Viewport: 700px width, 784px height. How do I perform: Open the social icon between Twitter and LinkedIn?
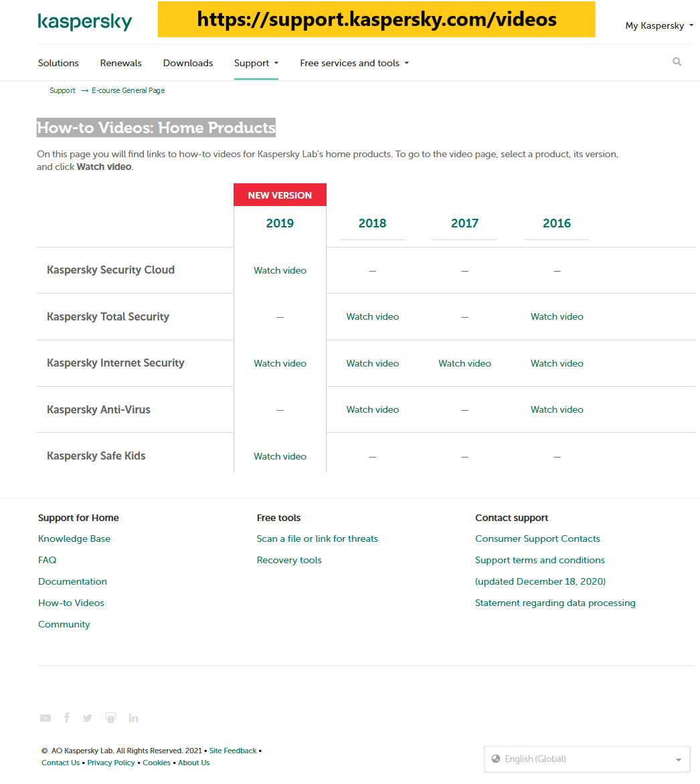point(110,718)
